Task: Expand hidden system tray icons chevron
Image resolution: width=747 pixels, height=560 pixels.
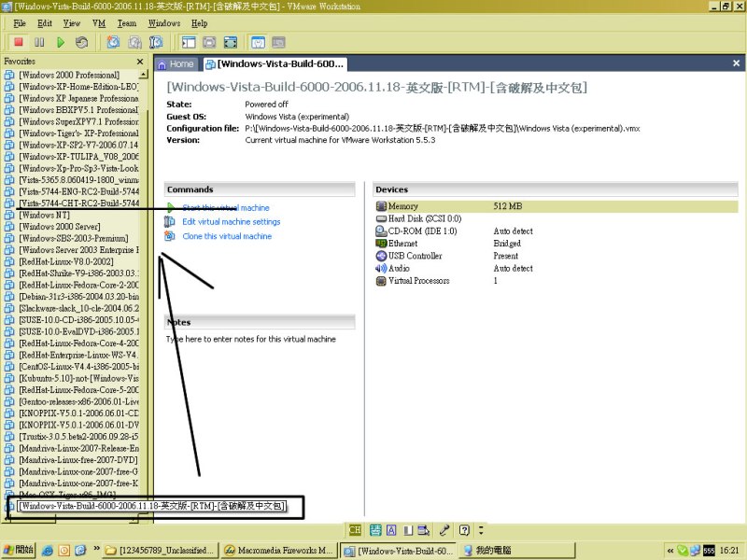Action: pos(670,551)
